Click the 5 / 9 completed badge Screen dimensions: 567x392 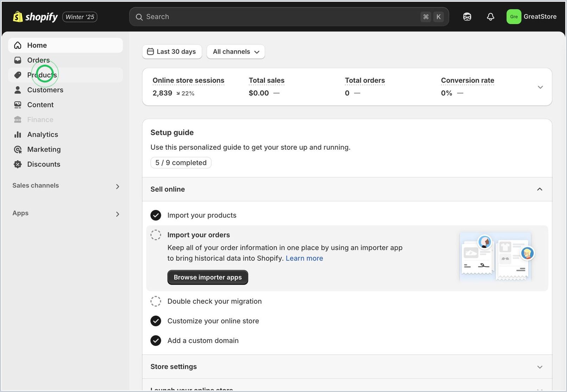[181, 163]
